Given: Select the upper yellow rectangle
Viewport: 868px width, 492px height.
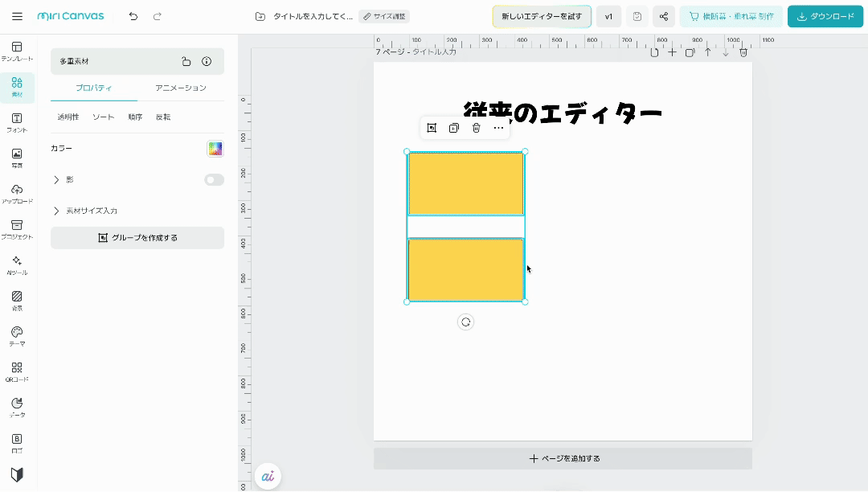Looking at the screenshot, I should click(465, 184).
